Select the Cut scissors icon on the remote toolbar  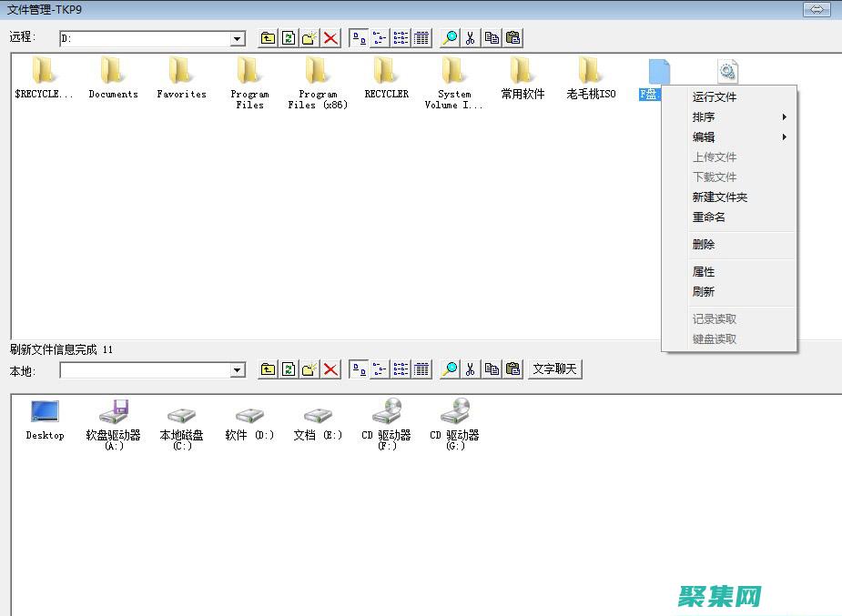[471, 37]
